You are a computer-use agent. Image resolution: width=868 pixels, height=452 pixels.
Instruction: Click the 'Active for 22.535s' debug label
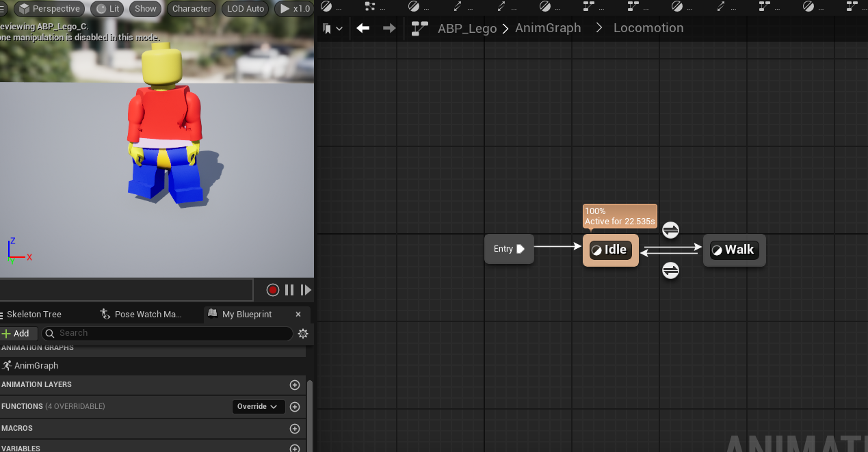[x=620, y=222]
